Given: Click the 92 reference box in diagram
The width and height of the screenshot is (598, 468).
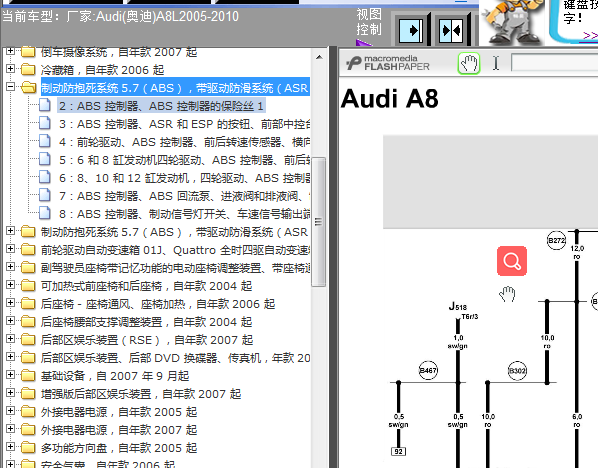Looking at the screenshot, I should (x=399, y=452).
